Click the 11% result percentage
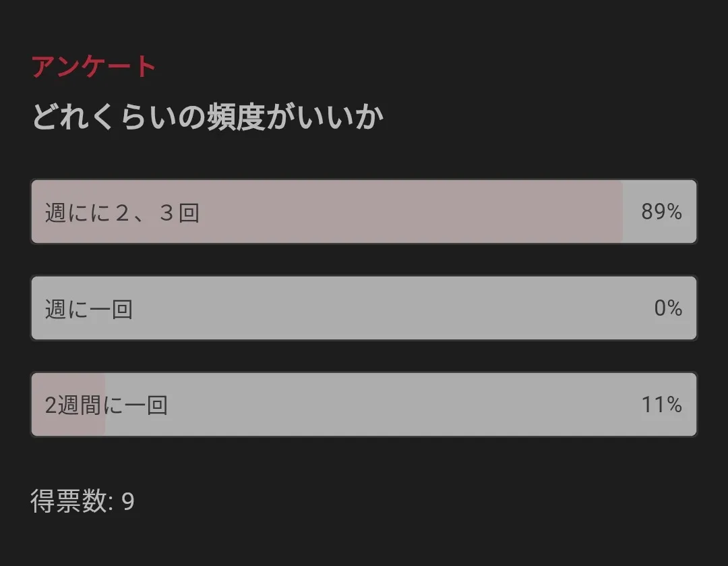The image size is (728, 566). pyautogui.click(x=661, y=405)
